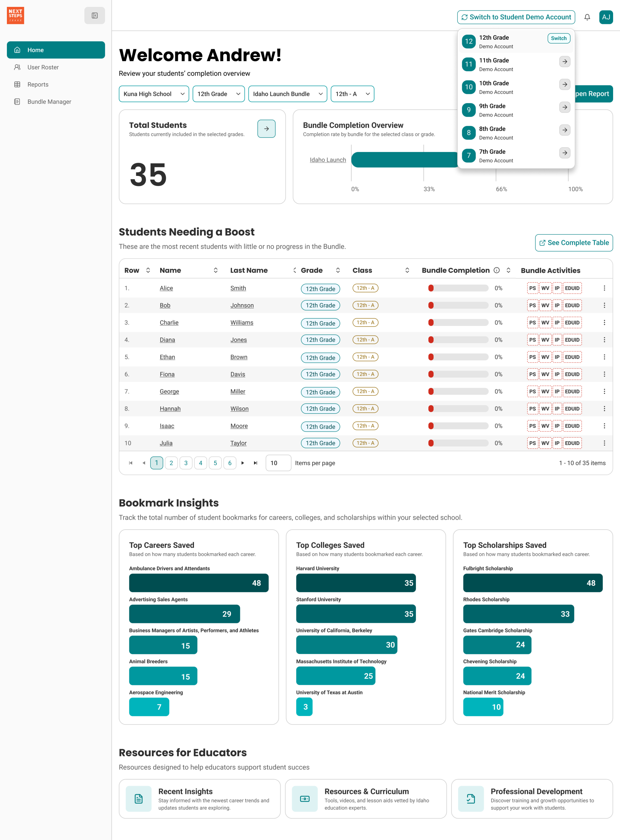The image size is (620, 840).
Task: Expand the Kuna High School dropdown
Action: pyautogui.click(x=154, y=94)
